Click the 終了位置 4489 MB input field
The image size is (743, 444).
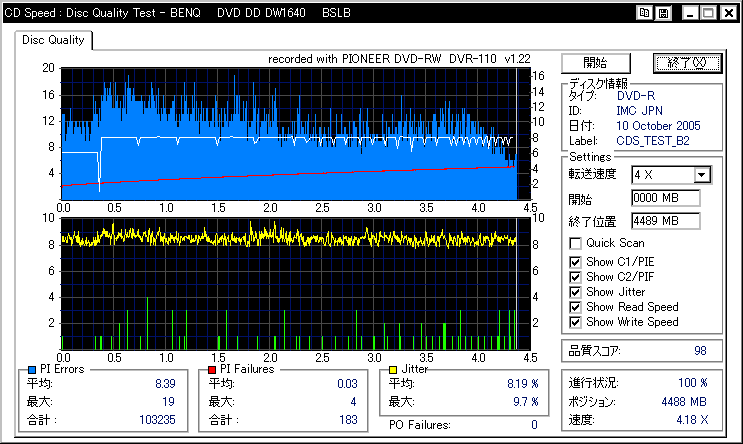click(665, 221)
